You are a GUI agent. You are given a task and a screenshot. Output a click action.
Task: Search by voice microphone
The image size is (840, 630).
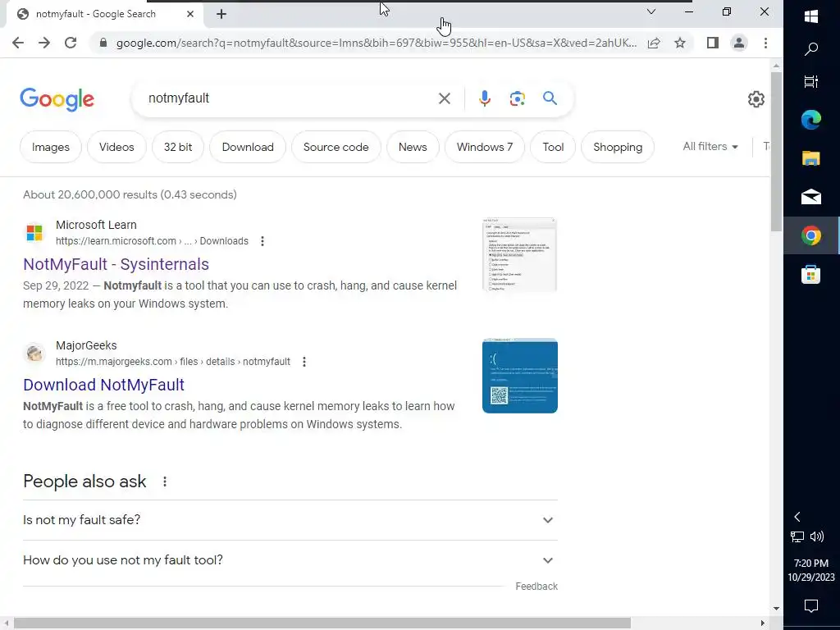tap(484, 98)
